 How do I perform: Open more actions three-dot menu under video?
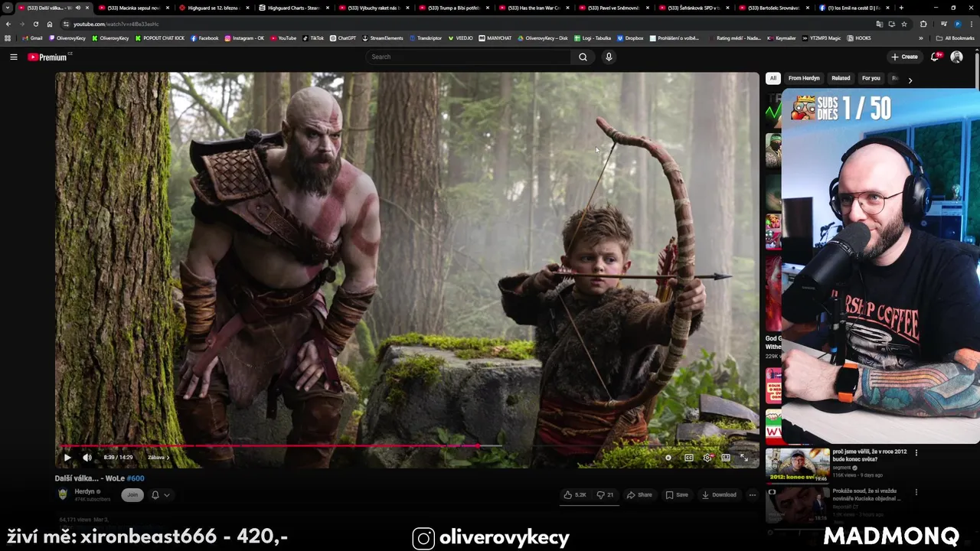click(x=752, y=495)
